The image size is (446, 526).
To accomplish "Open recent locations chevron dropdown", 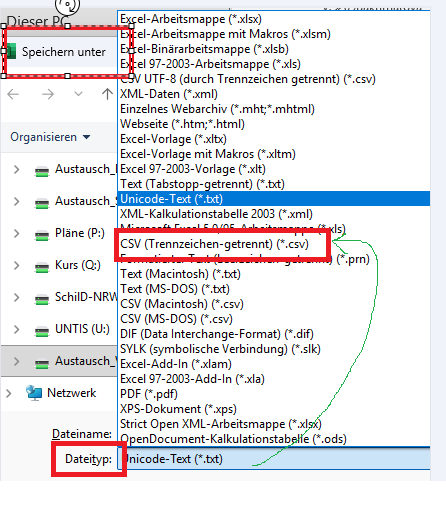I will coord(78,94).
